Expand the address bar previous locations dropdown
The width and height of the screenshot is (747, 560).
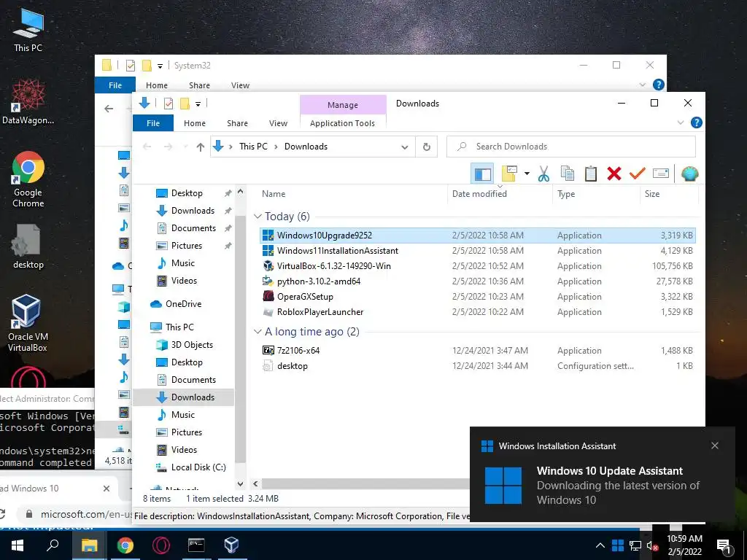[x=404, y=147]
